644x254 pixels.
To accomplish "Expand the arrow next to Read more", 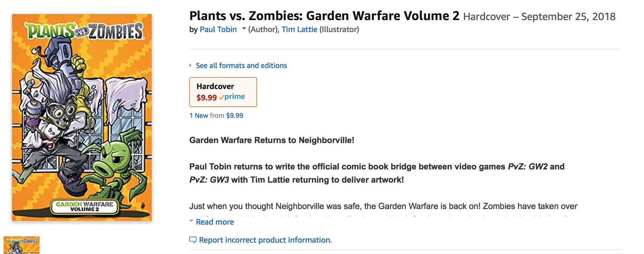I will [191, 221].
